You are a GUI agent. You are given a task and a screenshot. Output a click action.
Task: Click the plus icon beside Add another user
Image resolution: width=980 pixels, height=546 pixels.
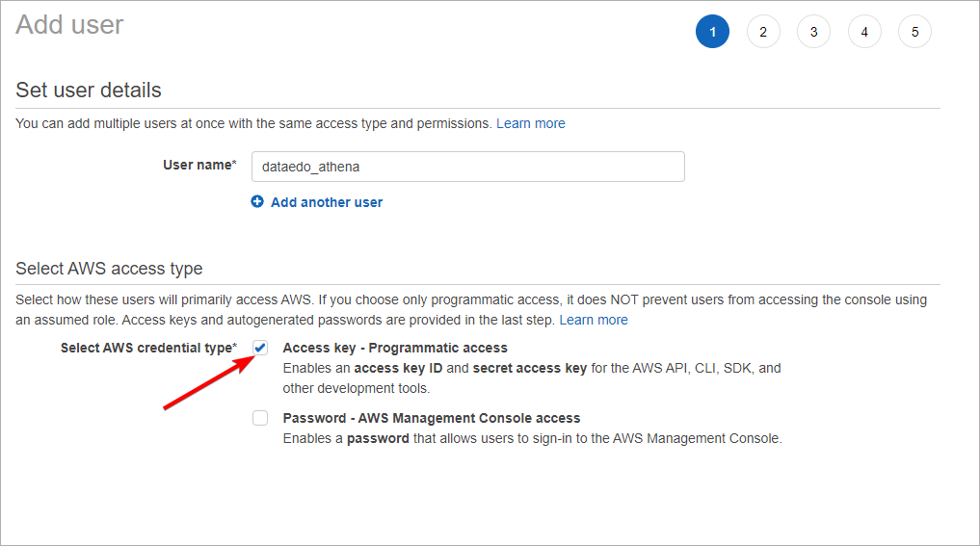point(257,202)
